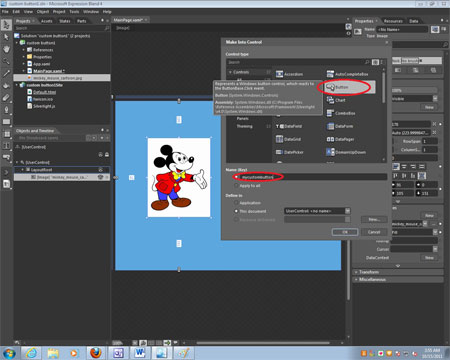Expand the Transform properties section
450x360 pixels.
tap(356, 272)
